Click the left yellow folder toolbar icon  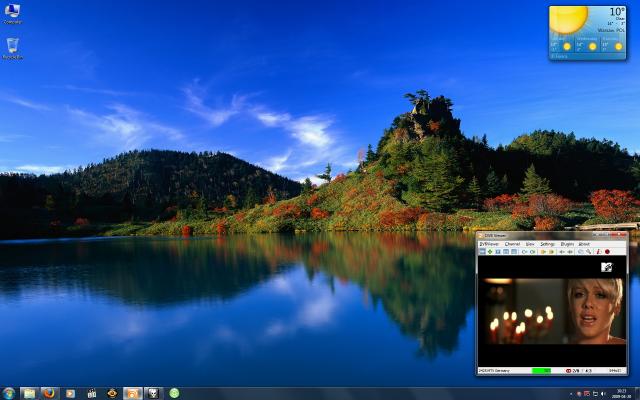point(543,252)
